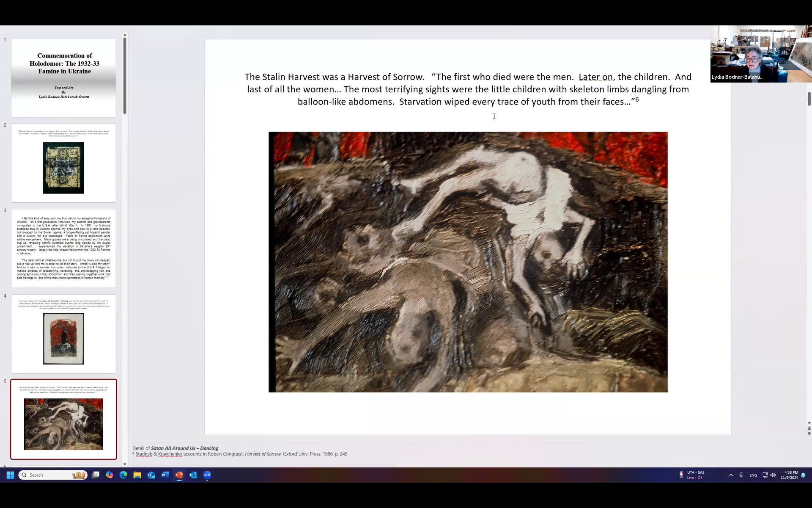
Task: Expand hidden system tray icons chevron
Action: pos(731,475)
